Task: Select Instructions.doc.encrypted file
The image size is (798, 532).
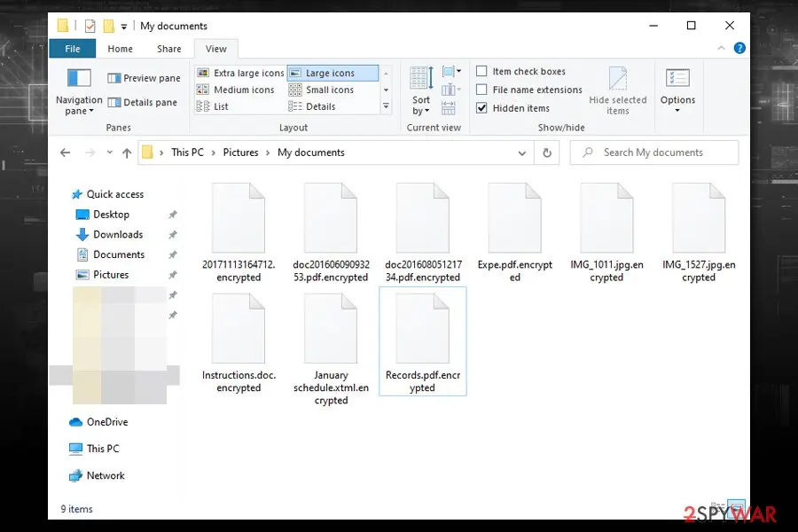Action: [x=239, y=344]
